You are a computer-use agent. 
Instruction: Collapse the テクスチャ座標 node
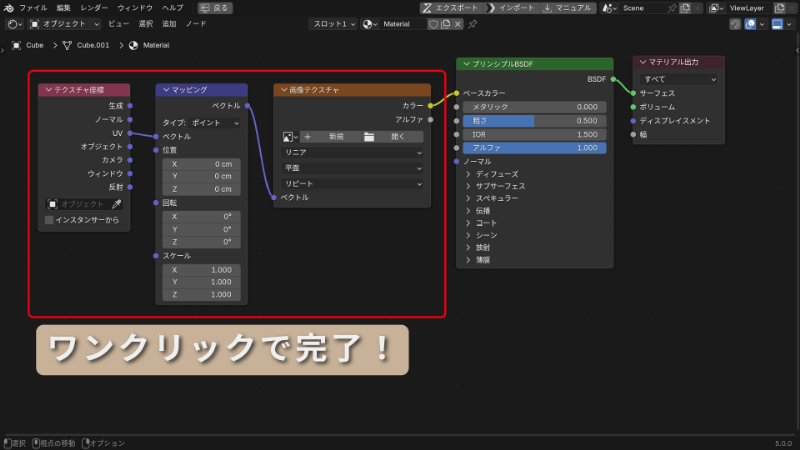48,90
